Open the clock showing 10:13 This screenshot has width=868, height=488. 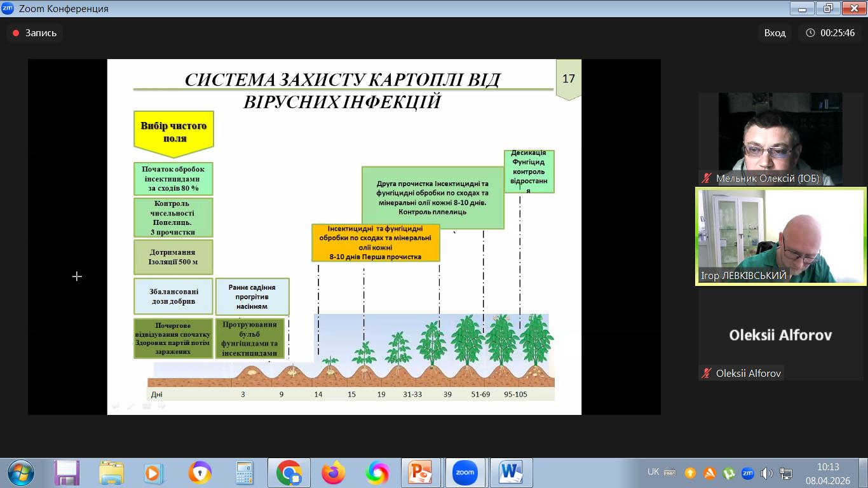(x=827, y=473)
